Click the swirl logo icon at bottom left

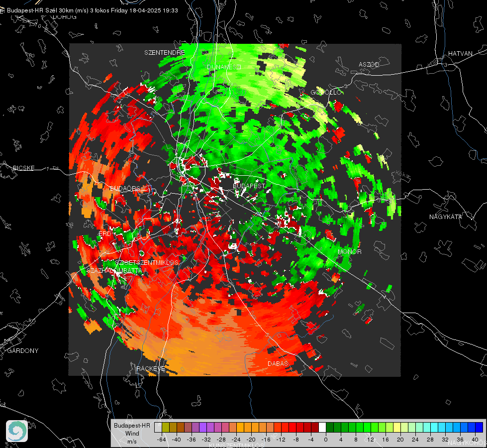[17, 431]
